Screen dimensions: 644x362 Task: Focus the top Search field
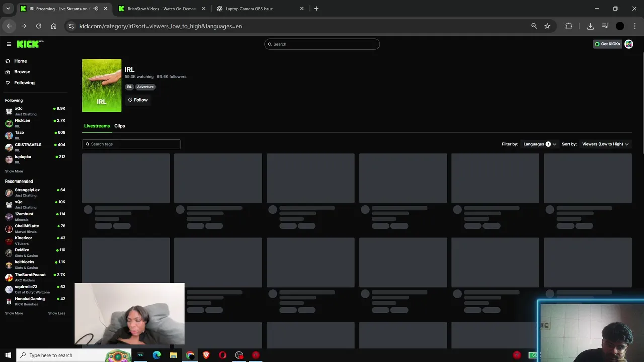[322, 44]
